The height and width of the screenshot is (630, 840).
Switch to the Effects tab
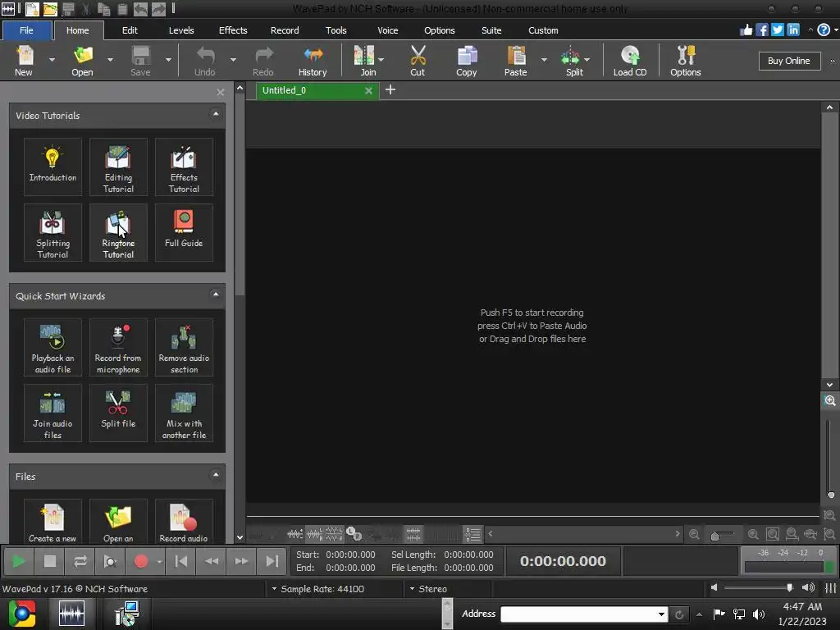click(x=233, y=30)
